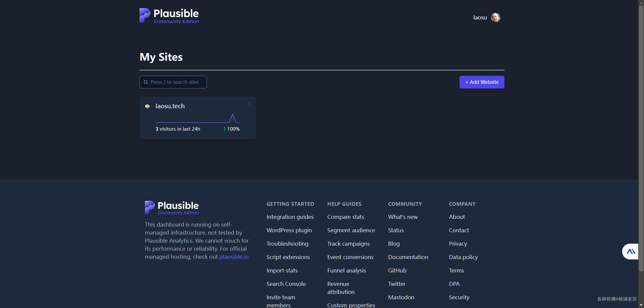Click the My Sites heading
The width and height of the screenshot is (644, 308).
pyautogui.click(x=161, y=57)
